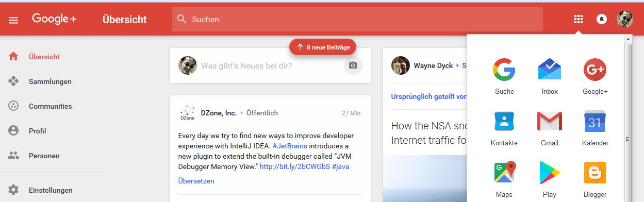Screen dimensions: 644x202
Task: Click the Öffentlich visibility label
Action: click(x=262, y=113)
